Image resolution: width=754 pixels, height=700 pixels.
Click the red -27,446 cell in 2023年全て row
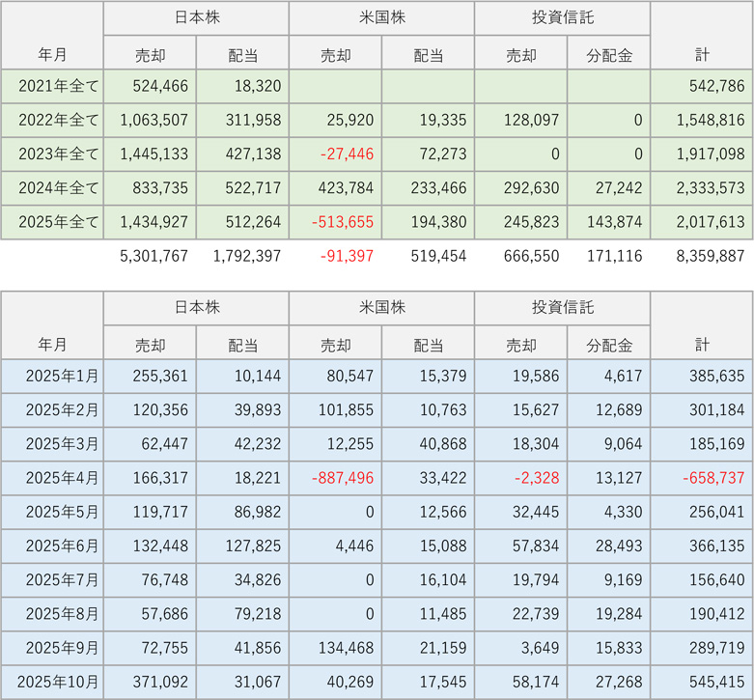336,154
